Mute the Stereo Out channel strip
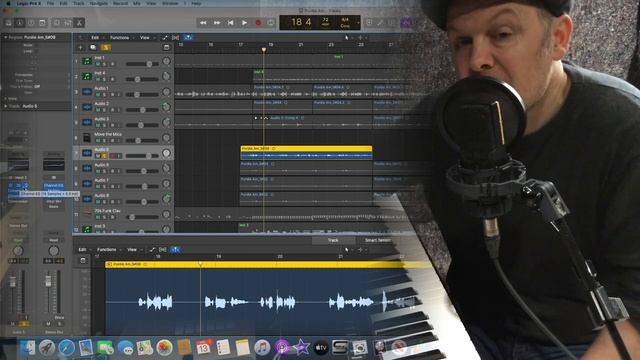 tap(48, 324)
